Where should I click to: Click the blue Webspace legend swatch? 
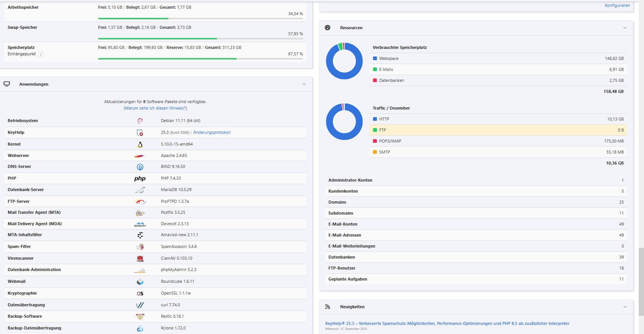[x=375, y=58]
